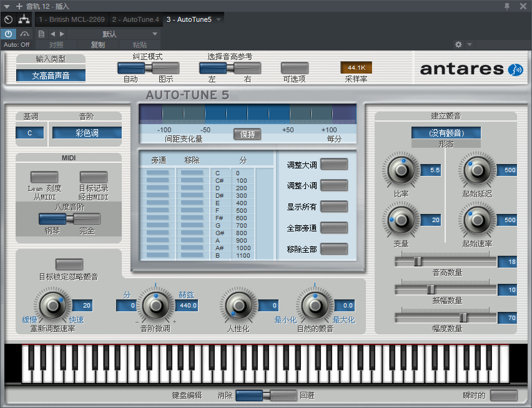Select the previous preset arrow
The height and width of the screenshot is (408, 532).
[52, 34]
